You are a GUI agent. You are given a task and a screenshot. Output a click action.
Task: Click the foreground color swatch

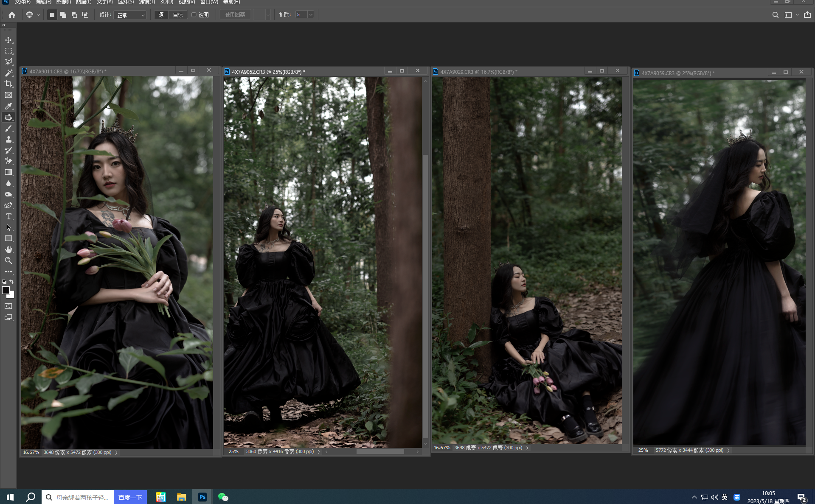pos(6,290)
